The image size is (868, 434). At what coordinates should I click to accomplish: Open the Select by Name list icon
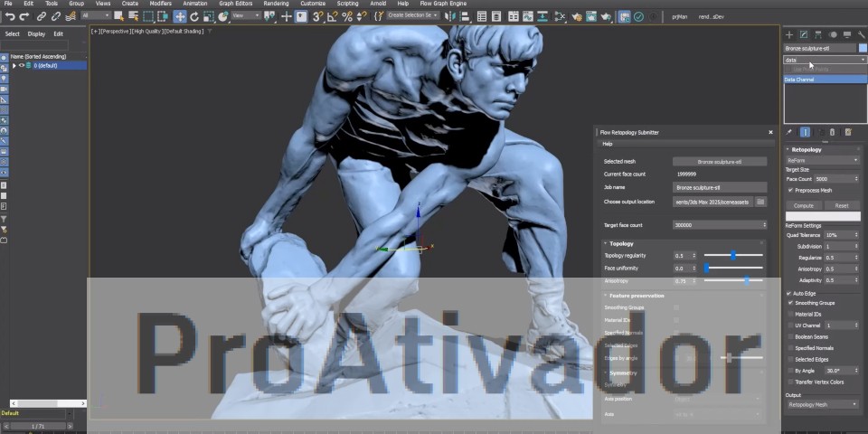click(x=134, y=16)
